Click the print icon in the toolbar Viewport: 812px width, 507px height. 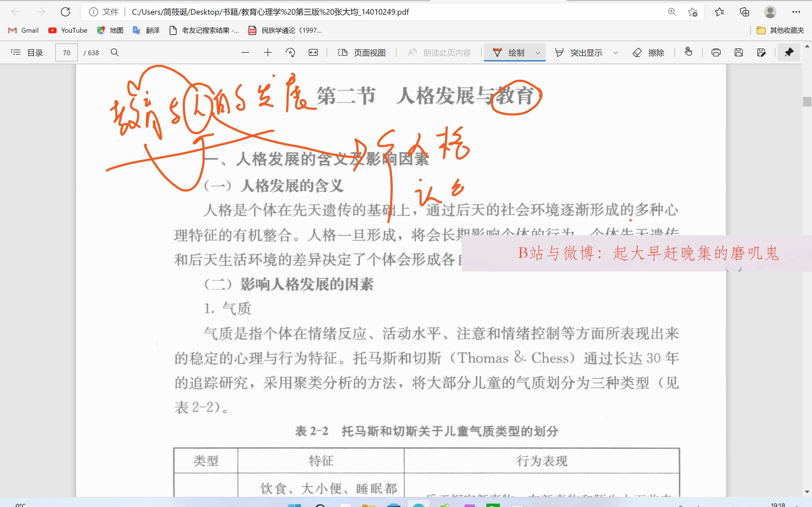tap(716, 53)
